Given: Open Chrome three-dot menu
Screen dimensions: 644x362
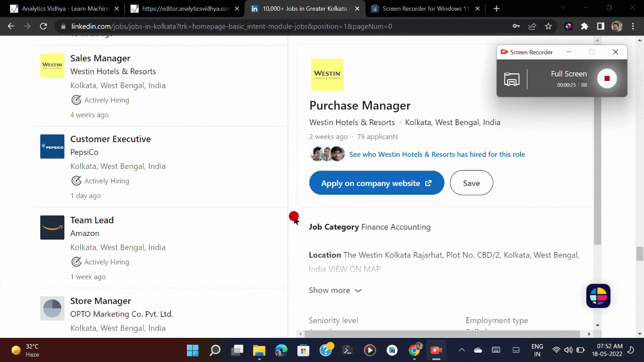Looking at the screenshot, I should (633, 26).
